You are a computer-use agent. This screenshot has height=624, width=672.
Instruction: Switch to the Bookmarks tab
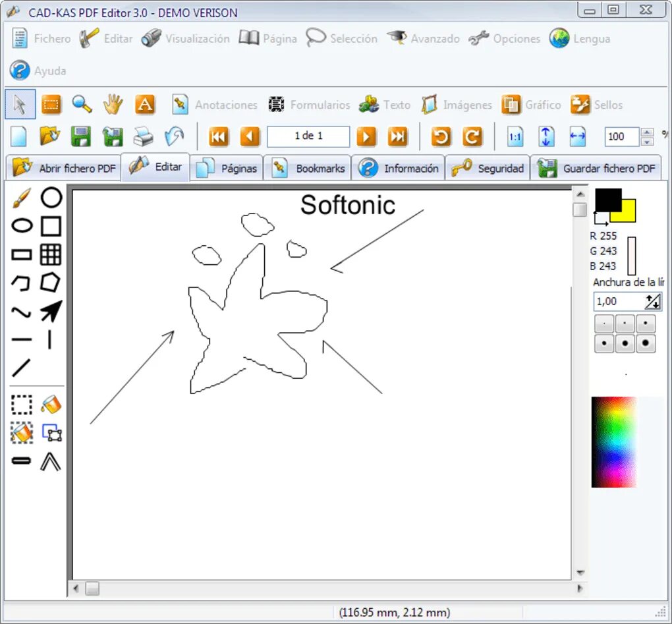307,168
